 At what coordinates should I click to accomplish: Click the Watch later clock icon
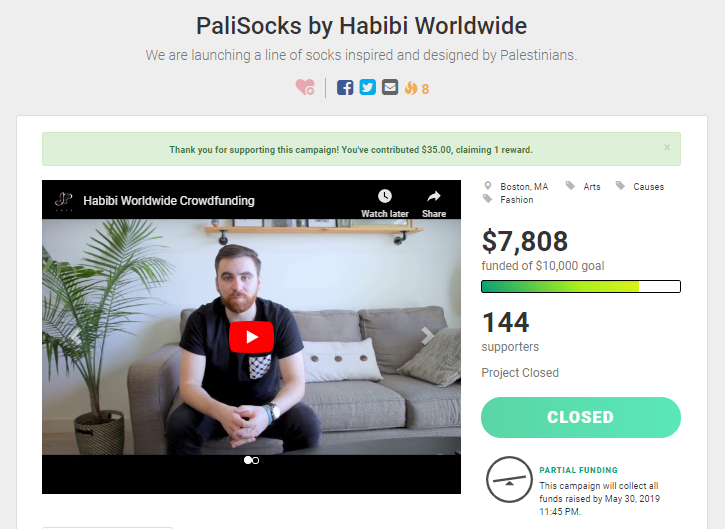[385, 196]
